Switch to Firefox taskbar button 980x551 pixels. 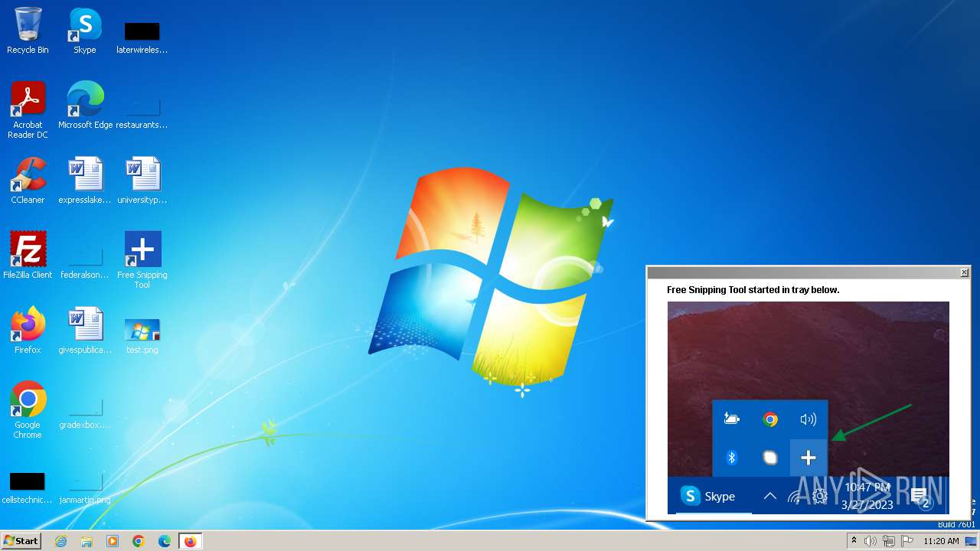(x=190, y=541)
